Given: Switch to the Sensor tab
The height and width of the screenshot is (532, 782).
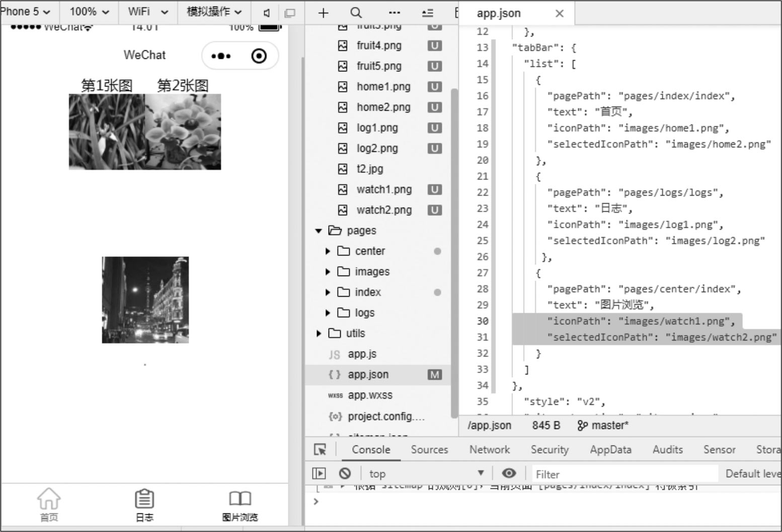Looking at the screenshot, I should (x=719, y=450).
